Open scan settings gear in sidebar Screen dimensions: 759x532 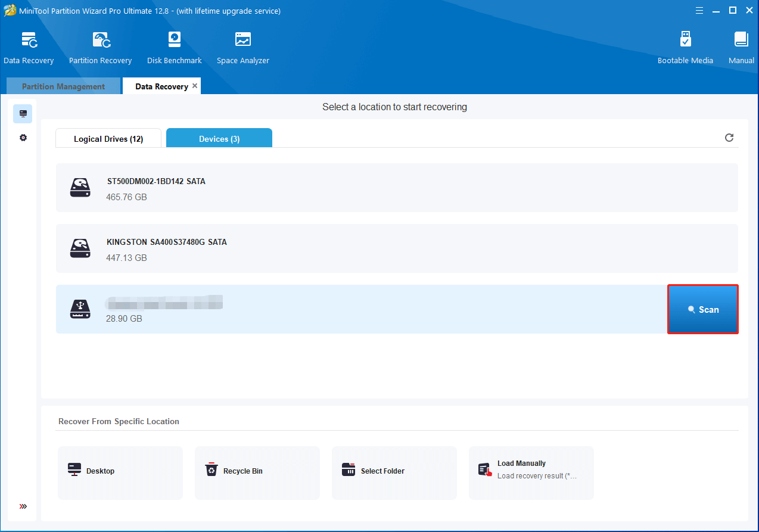tap(23, 138)
